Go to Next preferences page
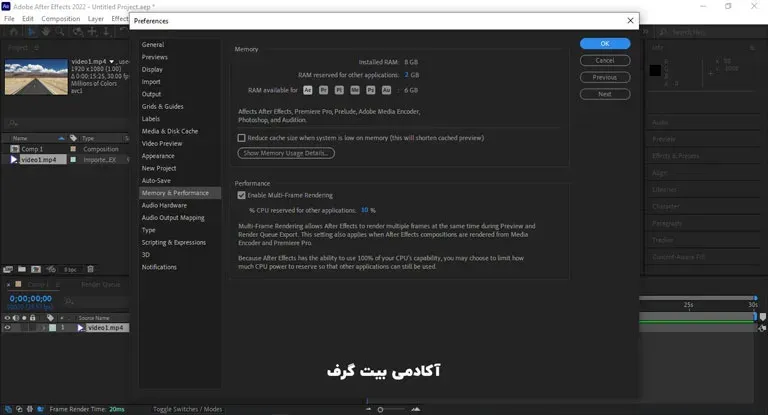Image resolution: width=768 pixels, height=415 pixels. [605, 94]
